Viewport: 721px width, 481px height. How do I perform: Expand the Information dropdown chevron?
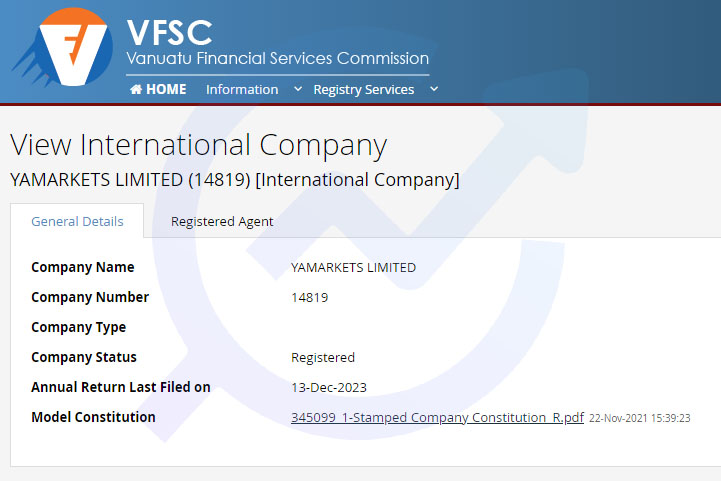click(x=298, y=89)
